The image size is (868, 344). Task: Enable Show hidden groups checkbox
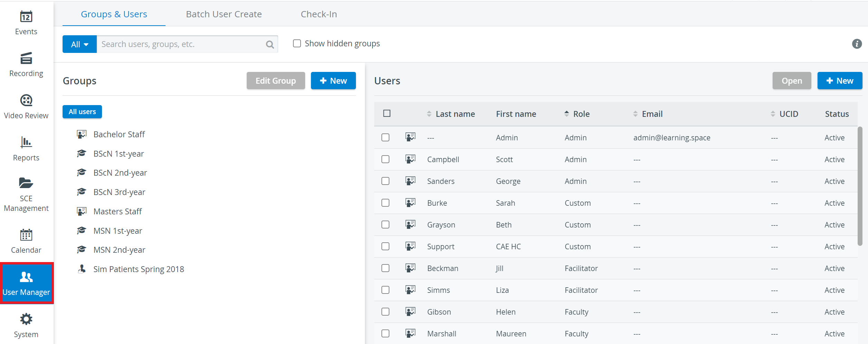(x=297, y=44)
